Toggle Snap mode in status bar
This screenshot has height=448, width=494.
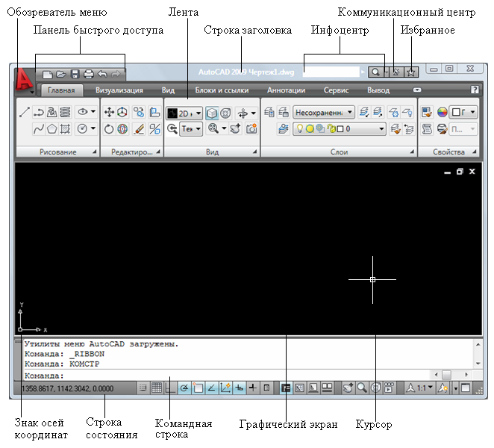pyautogui.click(x=143, y=388)
